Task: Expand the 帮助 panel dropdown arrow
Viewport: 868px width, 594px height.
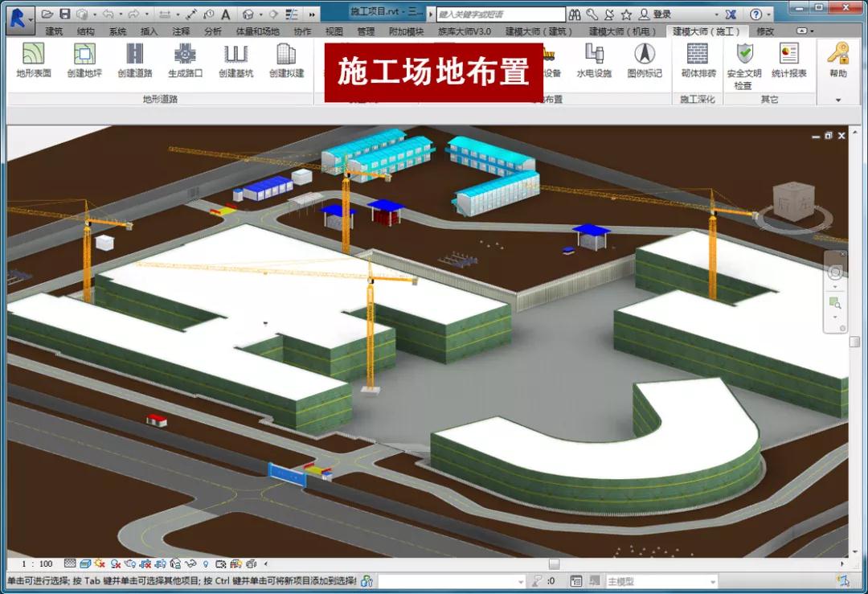Action: pos(838,100)
